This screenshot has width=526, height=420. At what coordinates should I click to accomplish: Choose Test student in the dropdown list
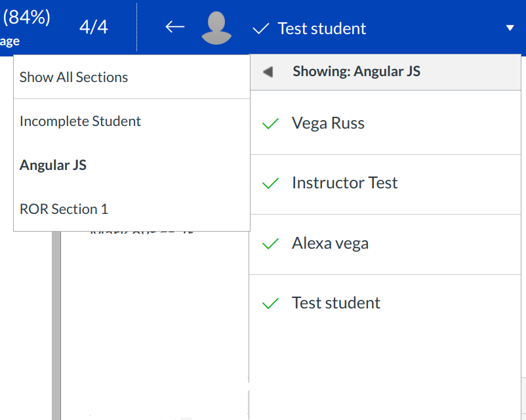pos(336,303)
